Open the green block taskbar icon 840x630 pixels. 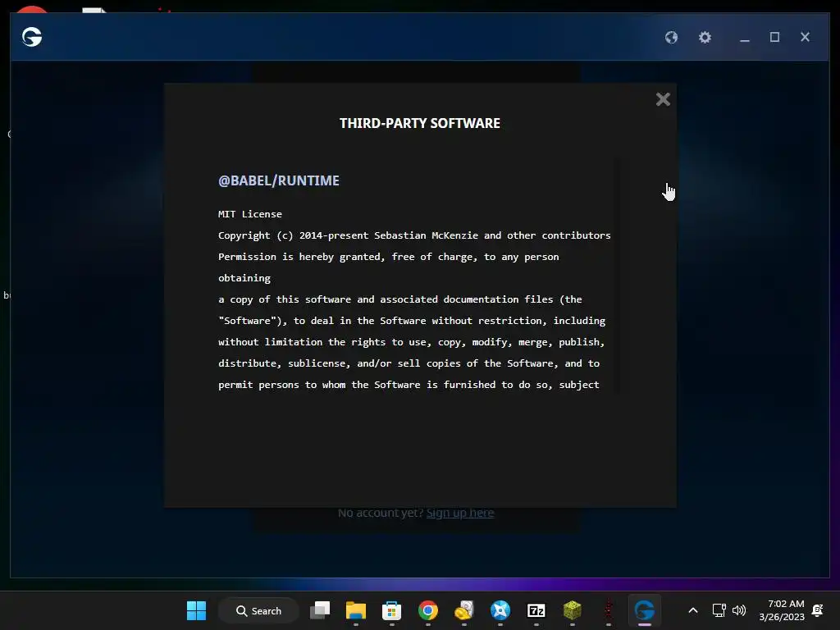[572, 610]
